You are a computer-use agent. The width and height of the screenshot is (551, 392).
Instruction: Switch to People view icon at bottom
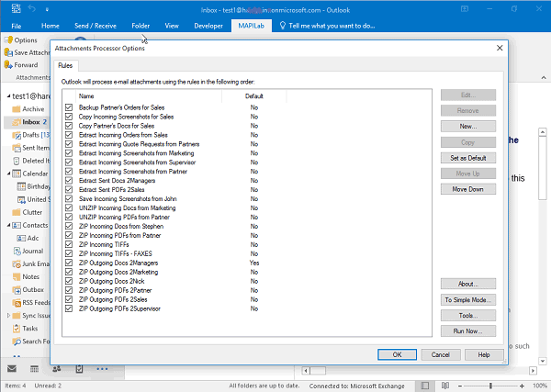click(57, 368)
